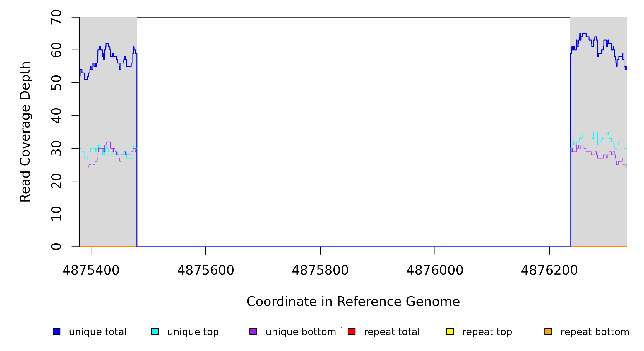Click the 'Coordinate in Reference Genome' axis title
This screenshot has width=644, height=351.
tap(353, 302)
